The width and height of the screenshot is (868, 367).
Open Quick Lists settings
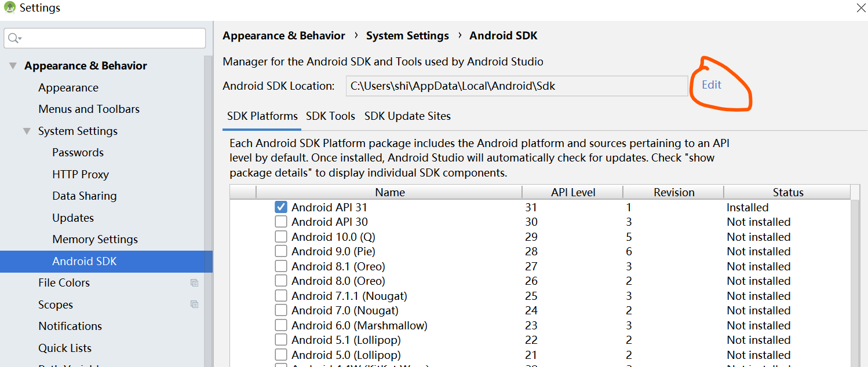65,348
